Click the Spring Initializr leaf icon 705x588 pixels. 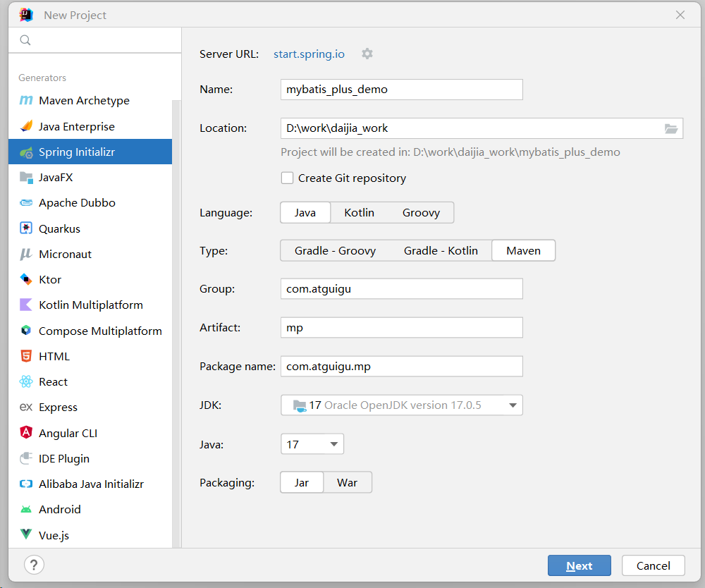point(26,152)
